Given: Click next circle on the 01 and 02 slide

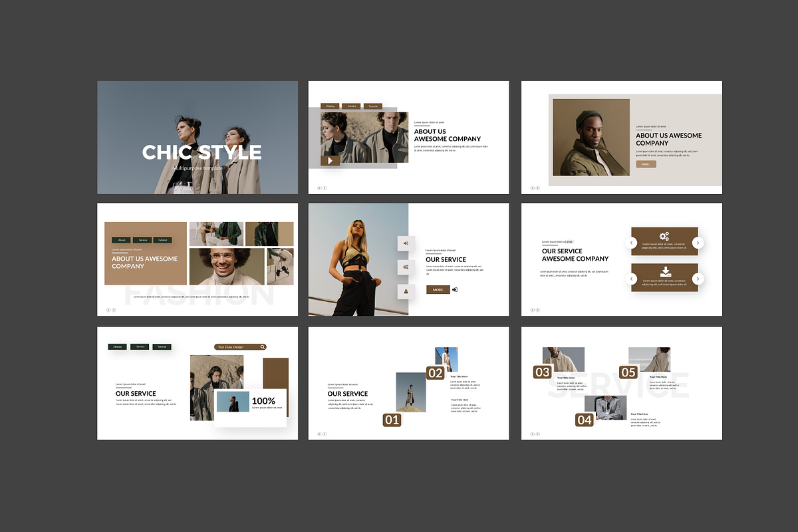Looking at the screenshot, I should pos(325,434).
